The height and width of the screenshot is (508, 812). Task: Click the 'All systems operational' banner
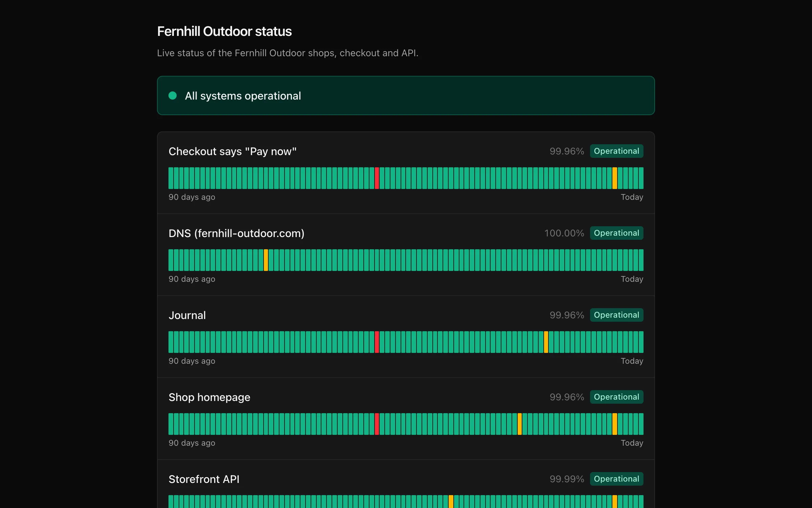pos(406,96)
